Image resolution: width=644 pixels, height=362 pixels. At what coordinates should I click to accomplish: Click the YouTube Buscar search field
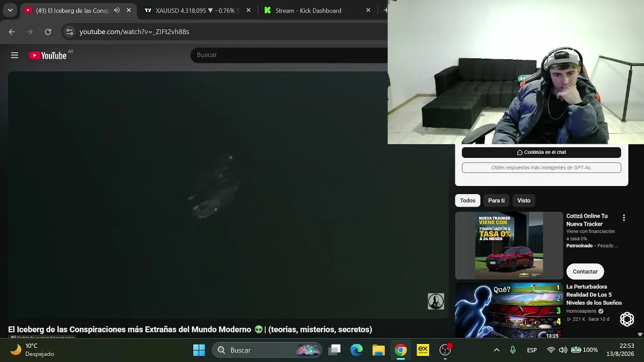pyautogui.click(x=289, y=55)
